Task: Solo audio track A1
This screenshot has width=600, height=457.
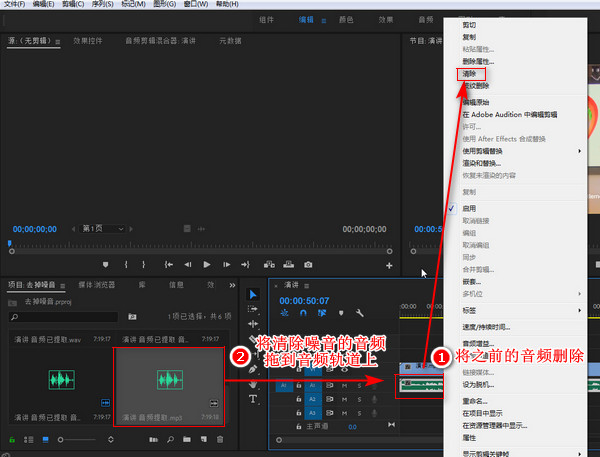Action: 359,386
